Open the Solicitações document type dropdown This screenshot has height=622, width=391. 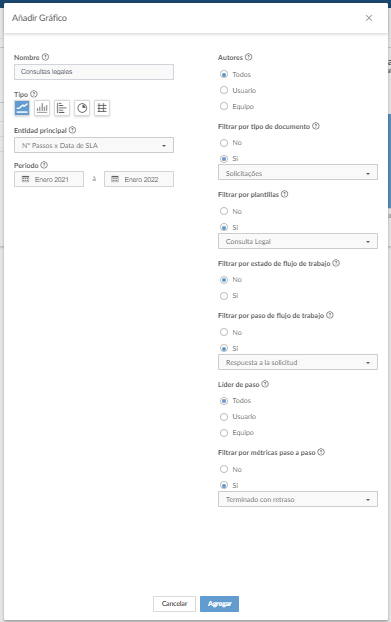pyautogui.click(x=298, y=173)
